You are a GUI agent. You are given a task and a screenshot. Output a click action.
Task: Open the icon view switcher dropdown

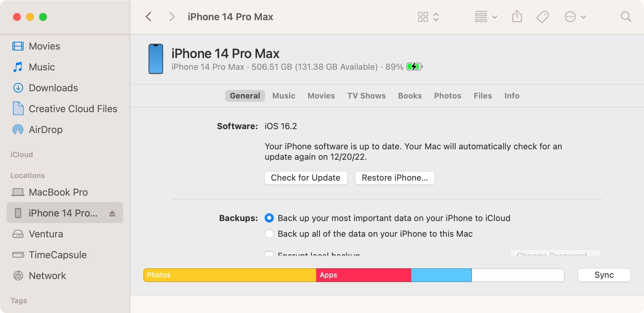point(428,17)
